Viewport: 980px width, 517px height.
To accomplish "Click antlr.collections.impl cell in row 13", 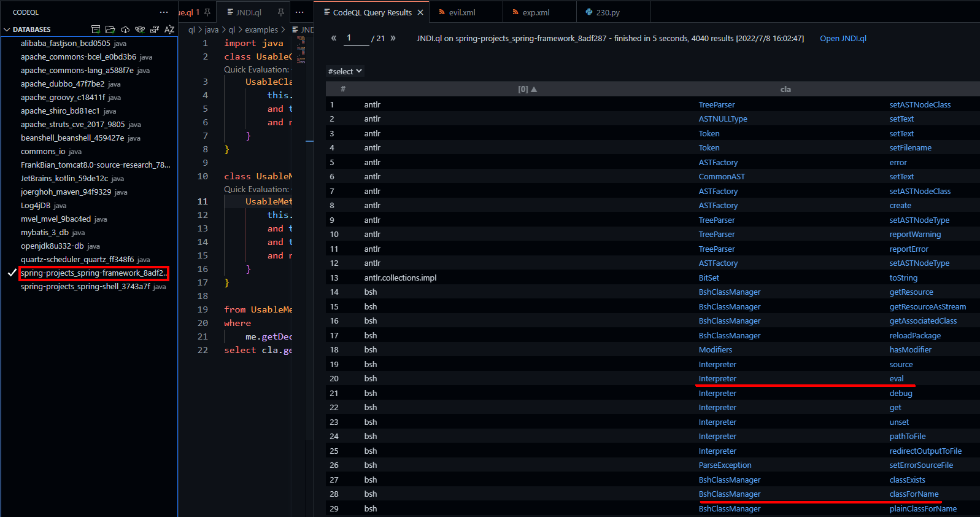I will pyautogui.click(x=400, y=278).
